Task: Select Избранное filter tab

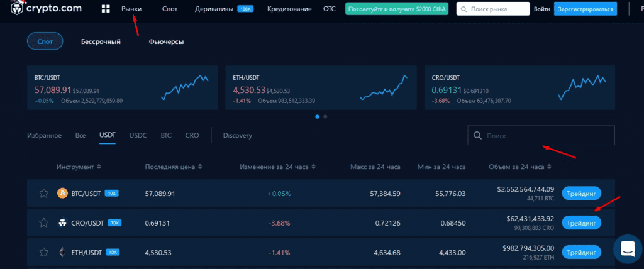Action: 45,136
